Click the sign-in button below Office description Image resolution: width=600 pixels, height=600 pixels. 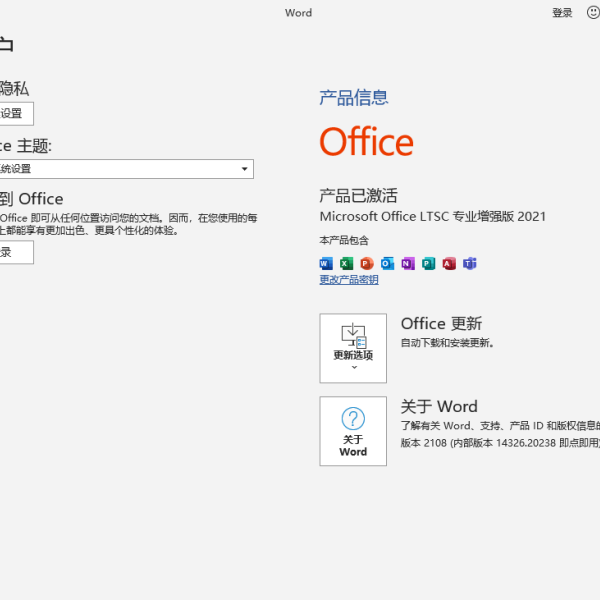16,252
